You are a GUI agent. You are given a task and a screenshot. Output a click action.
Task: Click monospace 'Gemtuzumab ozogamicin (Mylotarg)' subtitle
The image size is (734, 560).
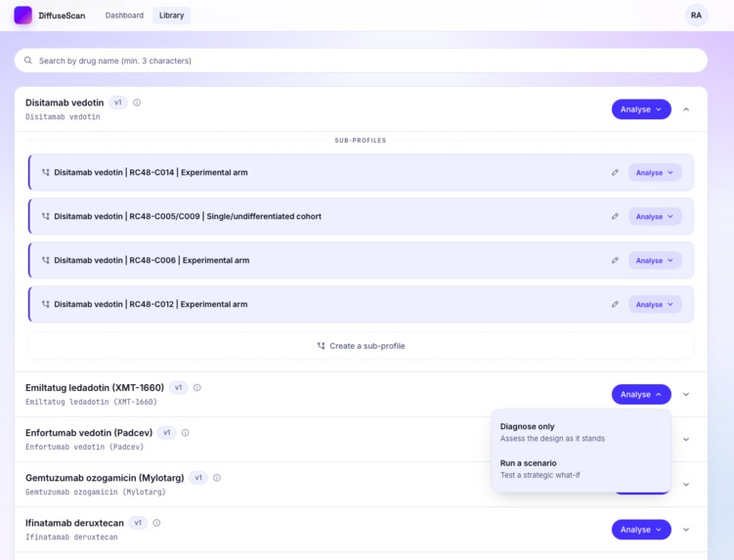point(96,492)
